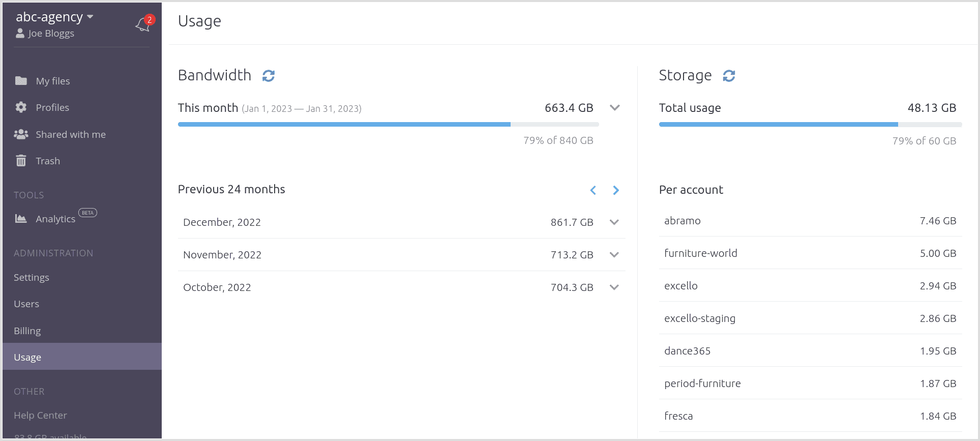Viewport: 980px width, 441px height.
Task: Click the 79% of 60 GB label
Action: pos(924,141)
